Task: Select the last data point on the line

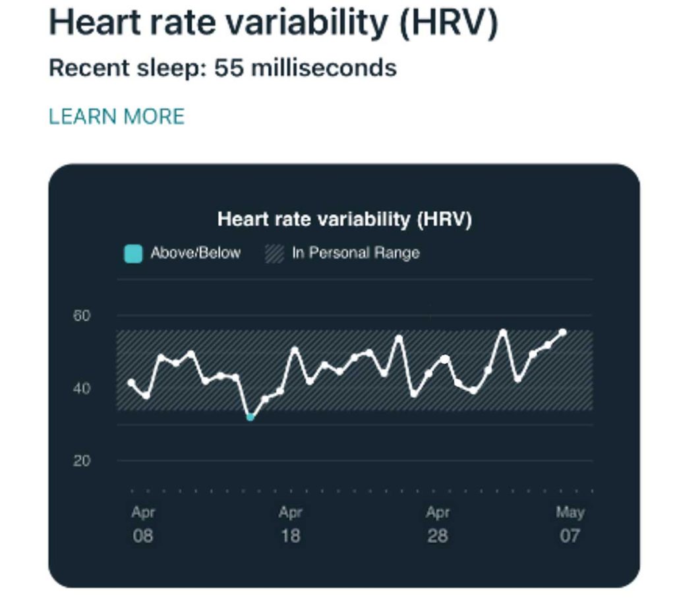Action: point(562,332)
